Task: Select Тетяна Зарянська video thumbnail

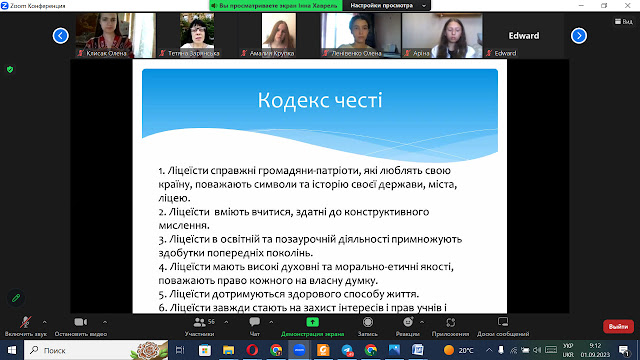Action: click(197, 35)
